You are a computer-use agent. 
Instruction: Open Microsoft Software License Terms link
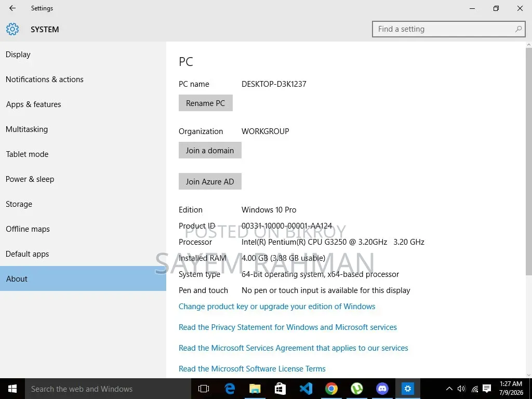tap(252, 368)
